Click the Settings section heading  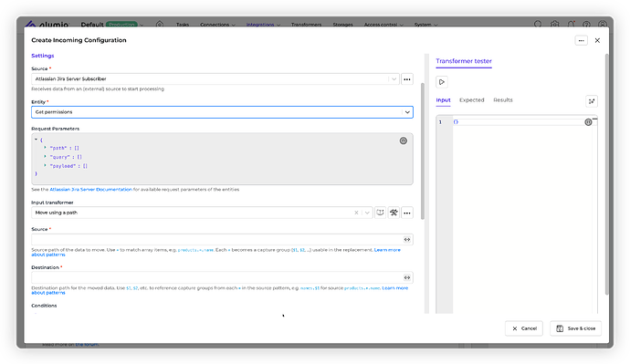tap(43, 56)
